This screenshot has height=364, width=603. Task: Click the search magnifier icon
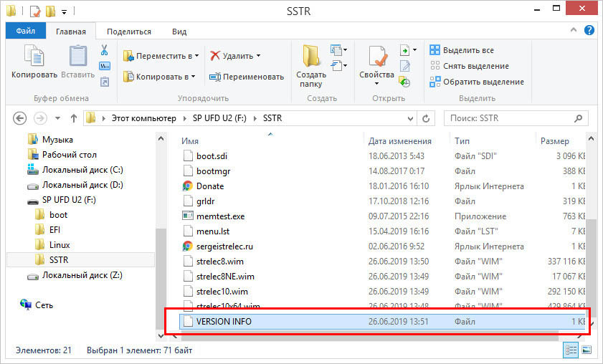578,118
